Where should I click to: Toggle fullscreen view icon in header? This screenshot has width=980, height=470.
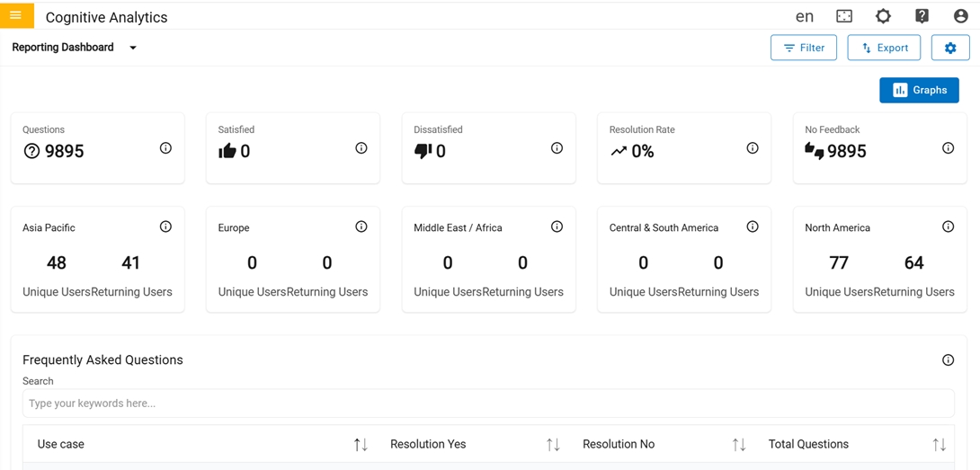843,16
